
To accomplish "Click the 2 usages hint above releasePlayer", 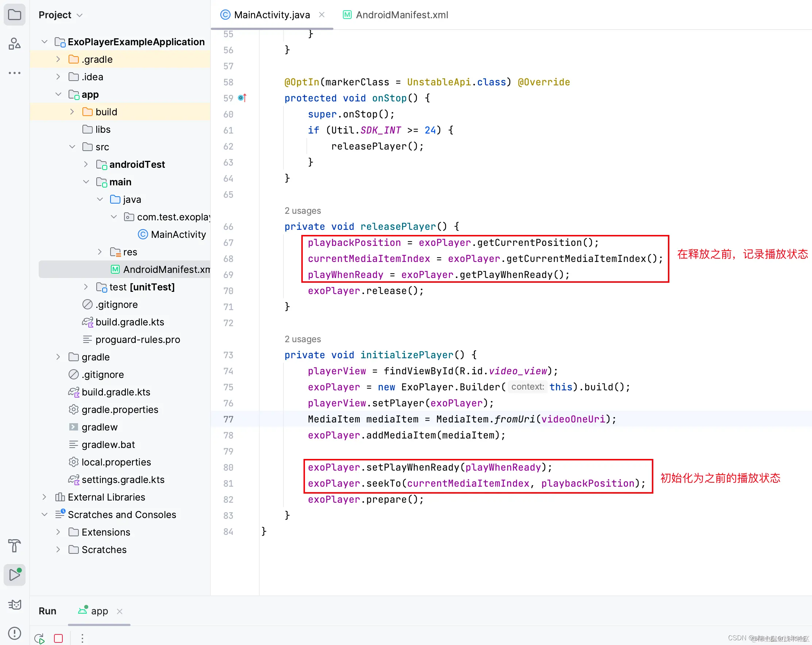I will (302, 211).
